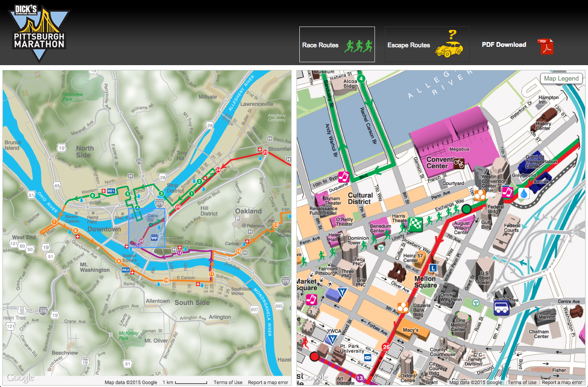Click the blue viewport rectangle over Downtown
Viewport: 588px width, 387px height.
147,227
